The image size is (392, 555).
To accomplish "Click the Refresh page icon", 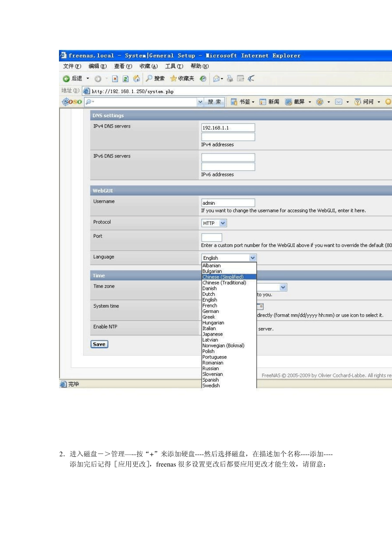I will [125, 78].
